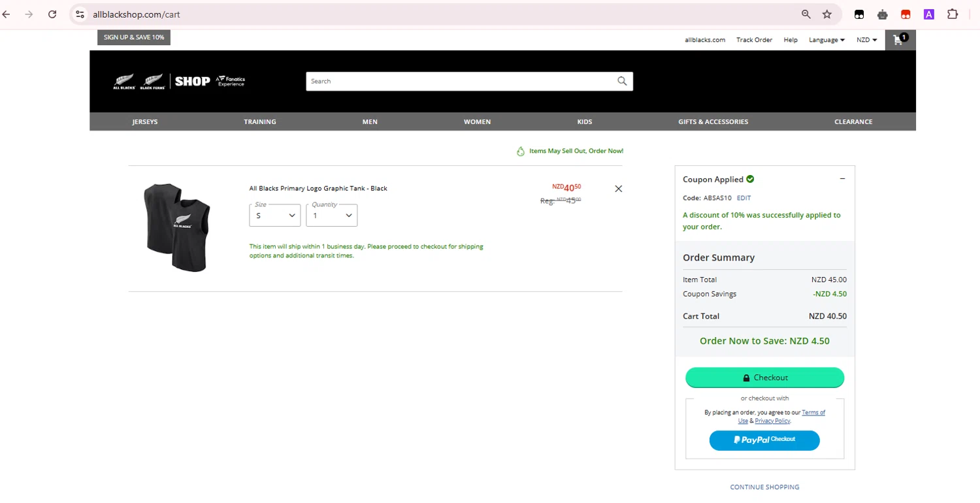This screenshot has width=980, height=503.
Task: Click the browser back arrow
Action: (6, 14)
